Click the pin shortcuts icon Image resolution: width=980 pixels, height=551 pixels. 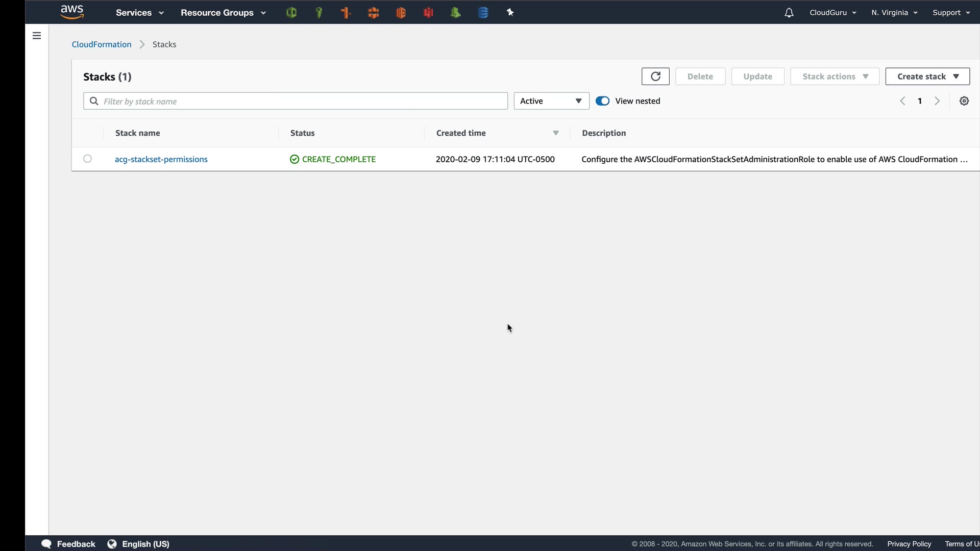[x=510, y=13]
